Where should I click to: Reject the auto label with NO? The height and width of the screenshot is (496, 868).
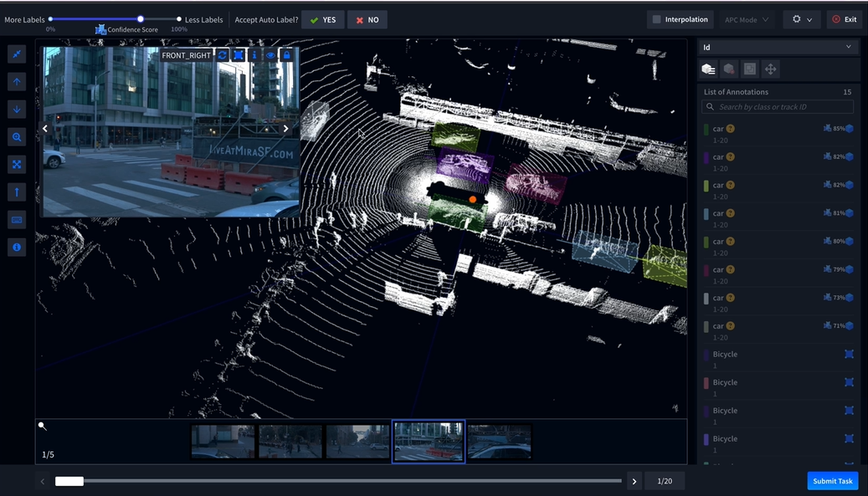click(367, 20)
